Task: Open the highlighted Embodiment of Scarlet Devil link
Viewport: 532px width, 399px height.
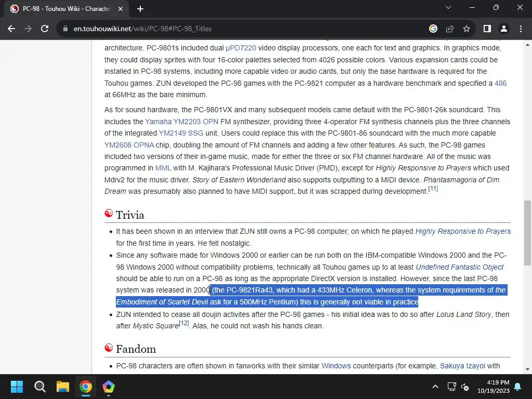Action: coord(162,302)
